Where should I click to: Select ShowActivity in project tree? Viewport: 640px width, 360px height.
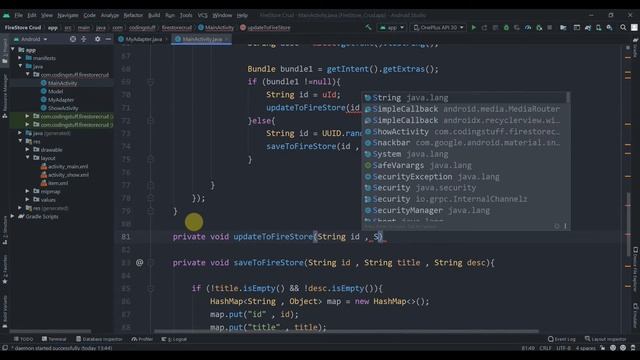[60, 108]
